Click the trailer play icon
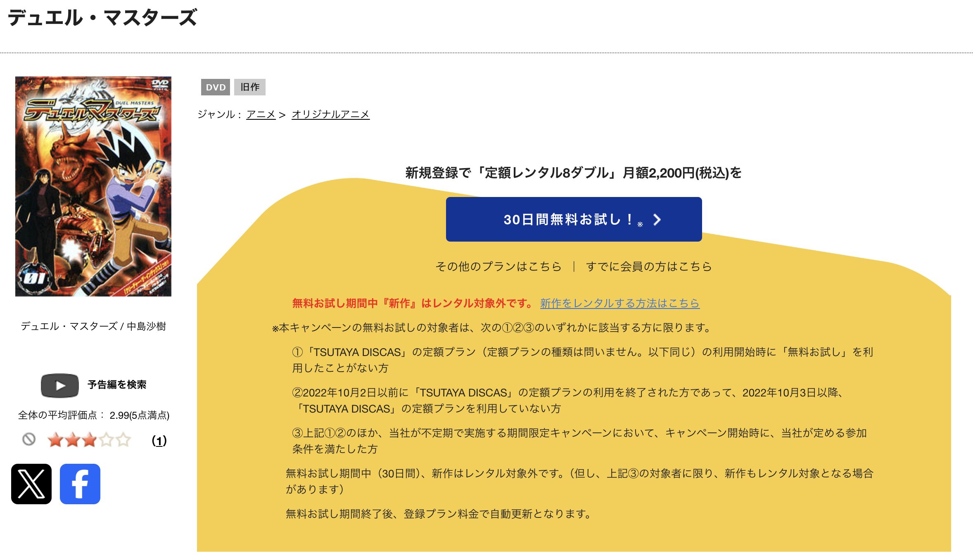The width and height of the screenshot is (973, 560). 60,385
